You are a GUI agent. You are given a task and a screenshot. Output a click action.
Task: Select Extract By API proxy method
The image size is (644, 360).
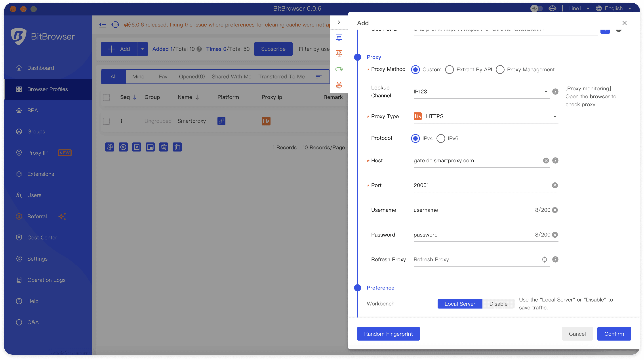[x=450, y=69]
